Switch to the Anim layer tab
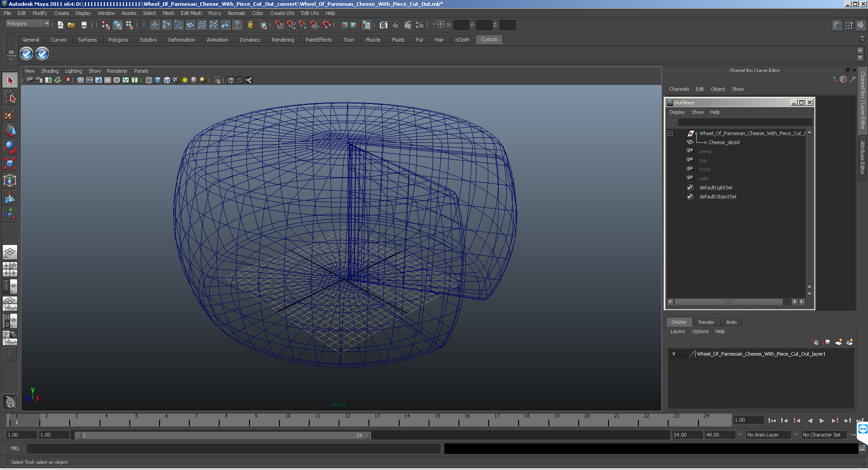Viewport: 868px width, 470px height. click(x=731, y=322)
